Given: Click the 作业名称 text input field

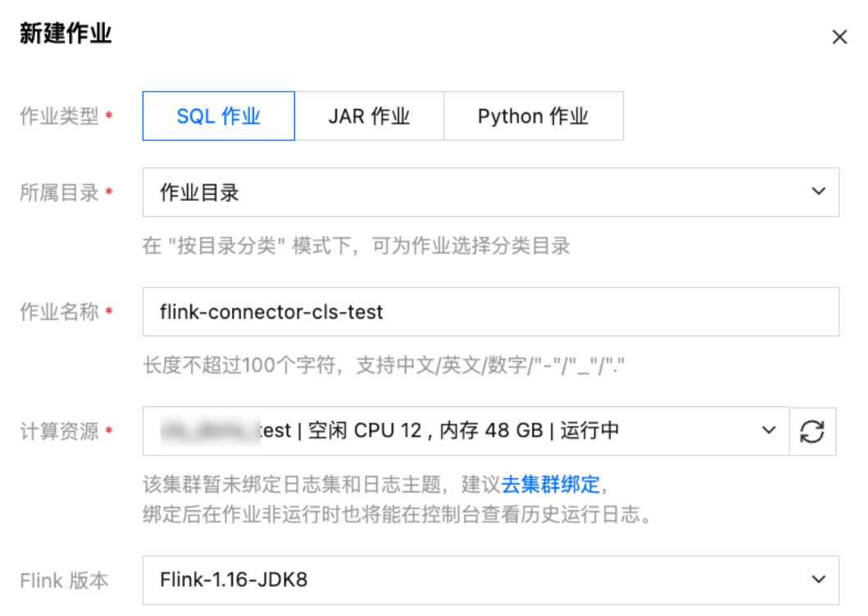Looking at the screenshot, I should (x=490, y=311).
